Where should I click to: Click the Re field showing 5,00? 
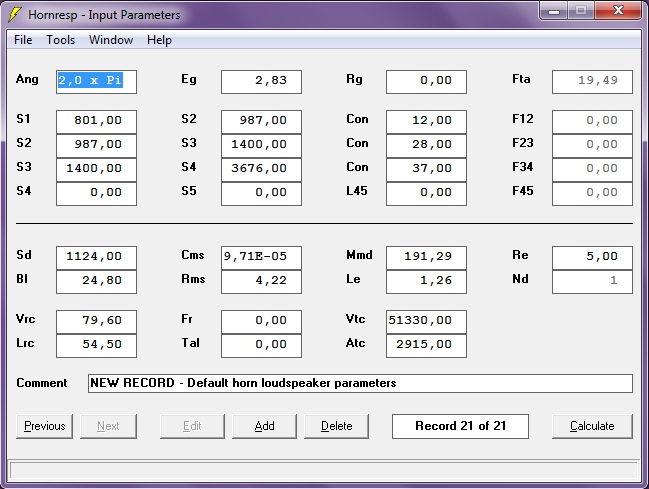592,257
